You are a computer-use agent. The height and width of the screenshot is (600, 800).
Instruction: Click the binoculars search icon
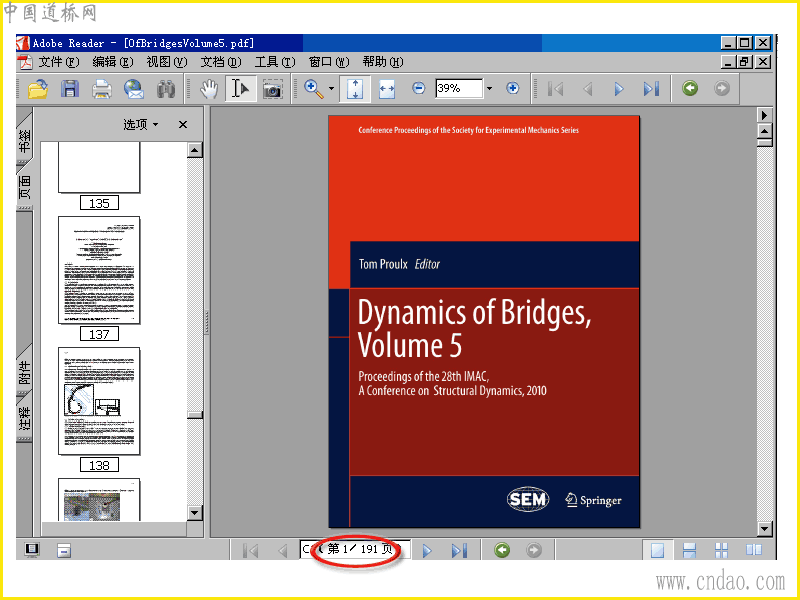tap(166, 89)
